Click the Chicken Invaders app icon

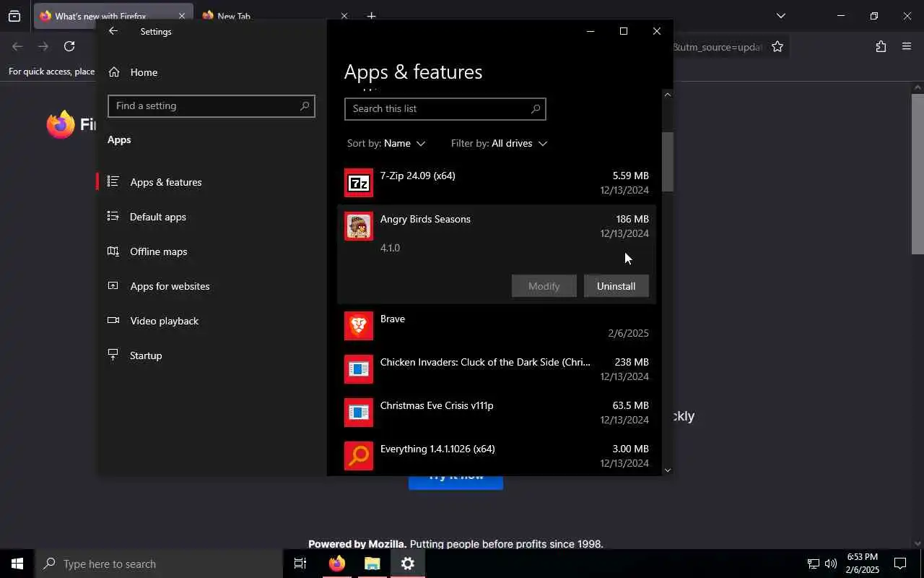tap(359, 369)
